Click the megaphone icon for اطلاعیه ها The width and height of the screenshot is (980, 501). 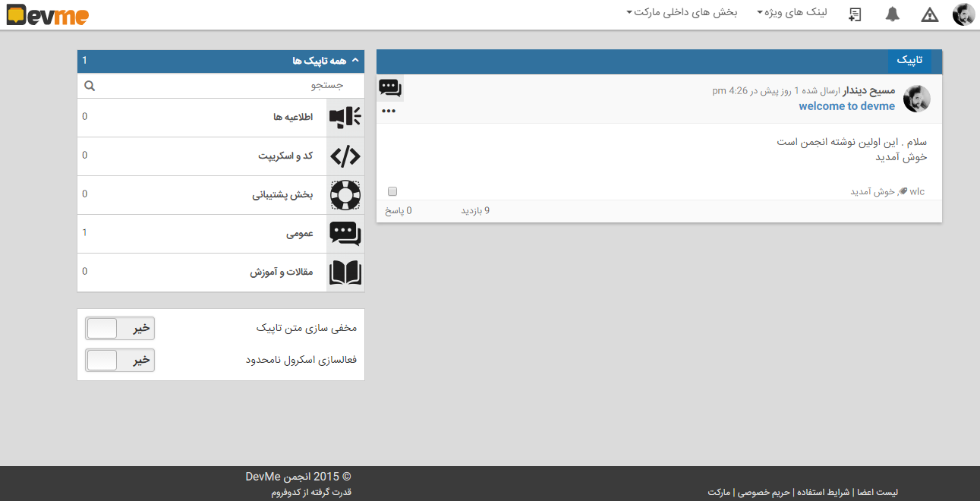tap(345, 117)
